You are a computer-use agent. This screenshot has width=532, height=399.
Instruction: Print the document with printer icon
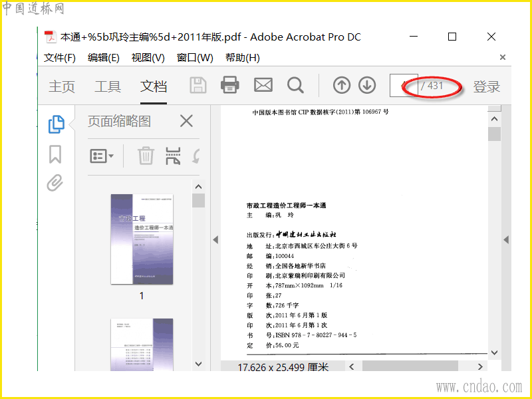(229, 85)
